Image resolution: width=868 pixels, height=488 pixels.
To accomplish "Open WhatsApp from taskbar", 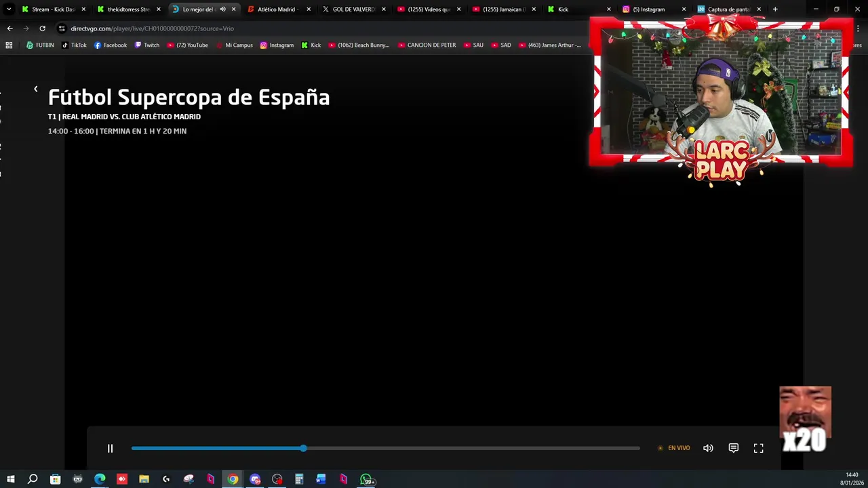I will [366, 479].
